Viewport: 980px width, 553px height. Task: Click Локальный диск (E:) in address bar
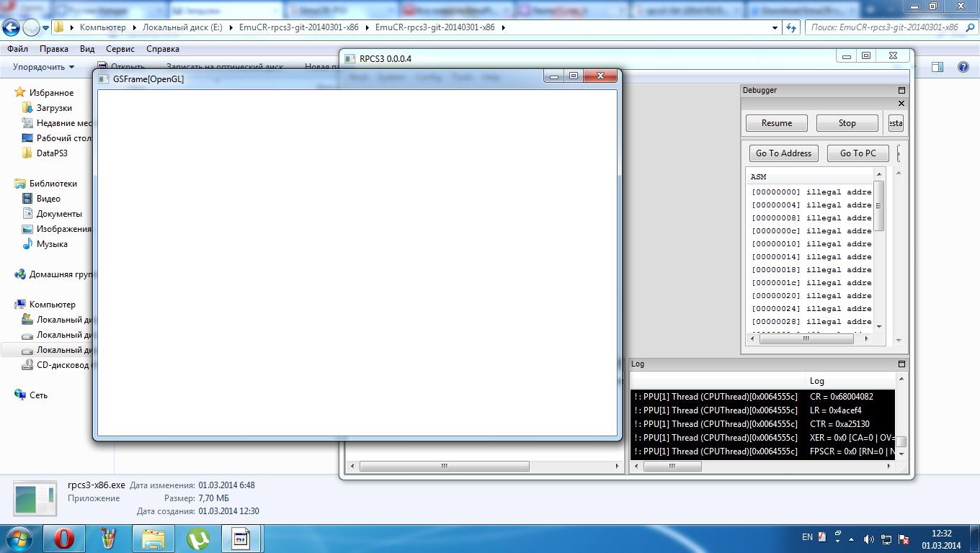[x=182, y=27]
